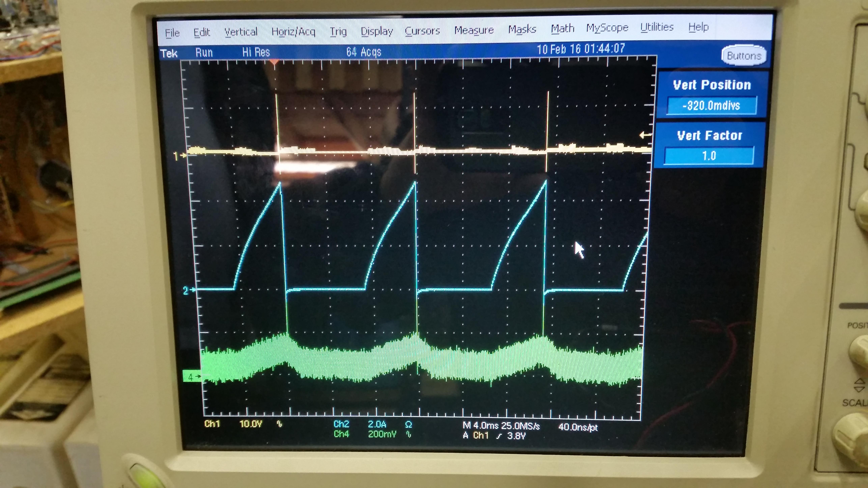868x488 pixels.
Task: Open the MyScope menu
Action: tap(607, 28)
